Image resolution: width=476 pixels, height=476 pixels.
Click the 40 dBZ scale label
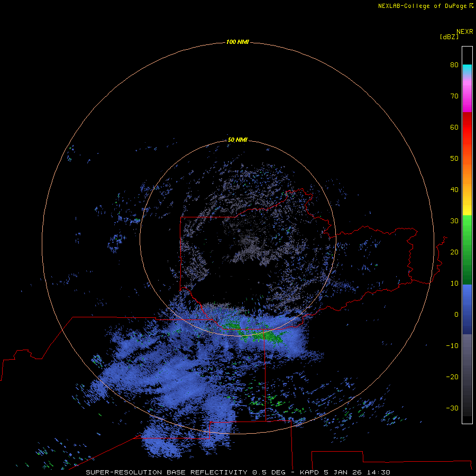click(x=454, y=190)
